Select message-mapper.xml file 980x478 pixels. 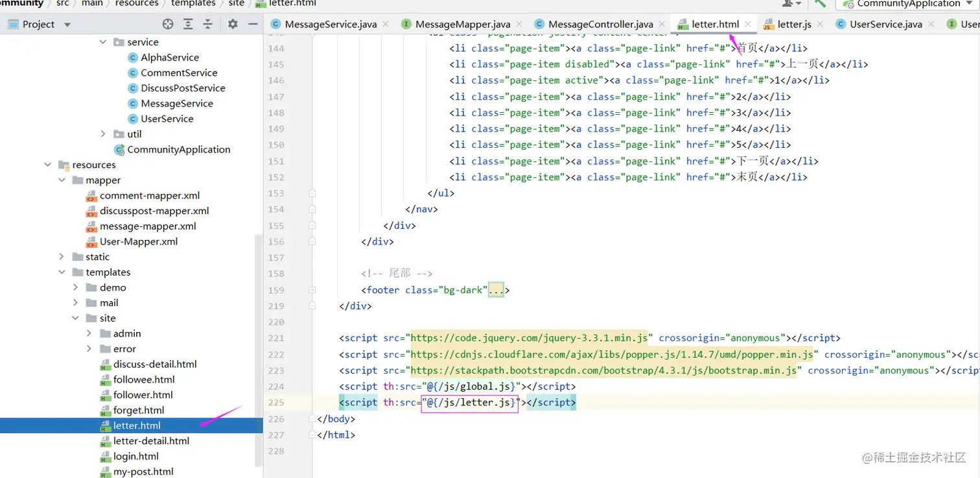(x=148, y=226)
